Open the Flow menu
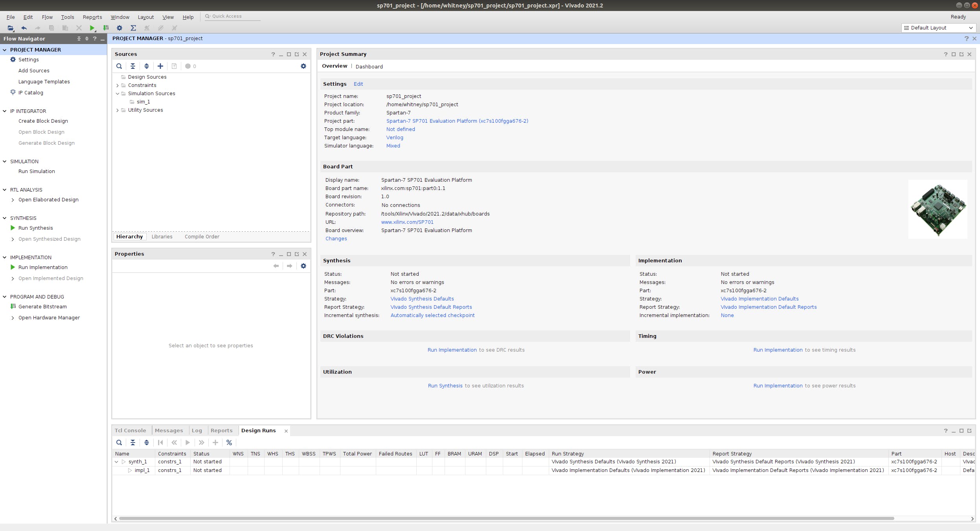980x531 pixels. [x=47, y=17]
